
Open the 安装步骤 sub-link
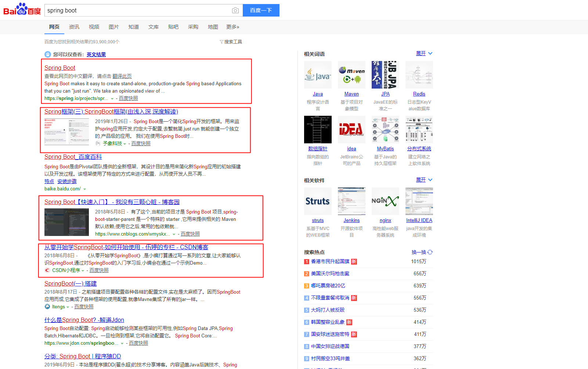pyautogui.click(x=67, y=182)
